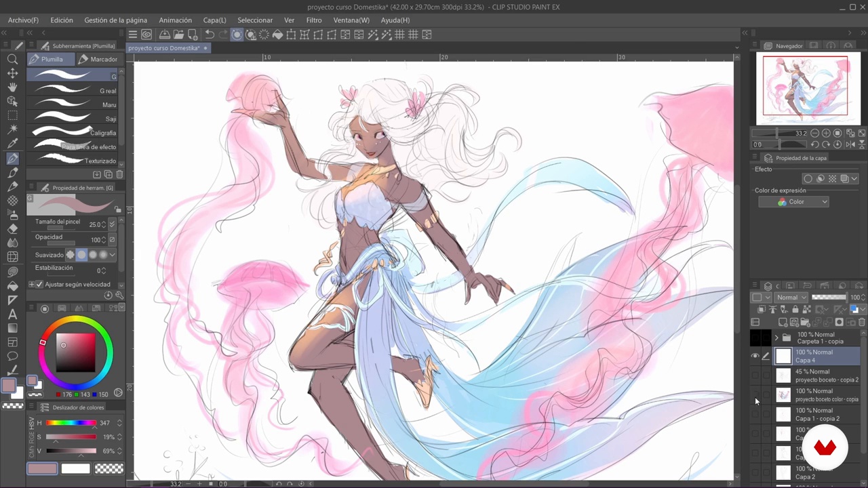Image resolution: width=868 pixels, height=488 pixels.
Task: Click the new raster layer icon
Action: point(783,323)
